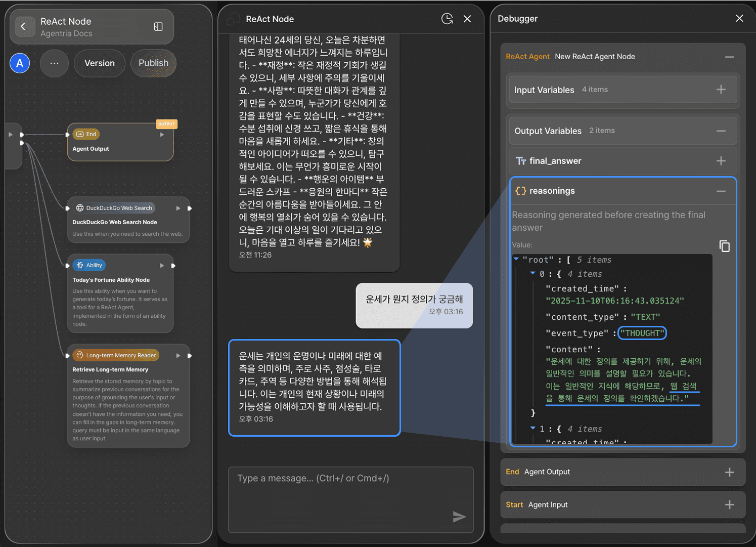Close the Debugger panel
The width and height of the screenshot is (756, 547).
pos(739,18)
